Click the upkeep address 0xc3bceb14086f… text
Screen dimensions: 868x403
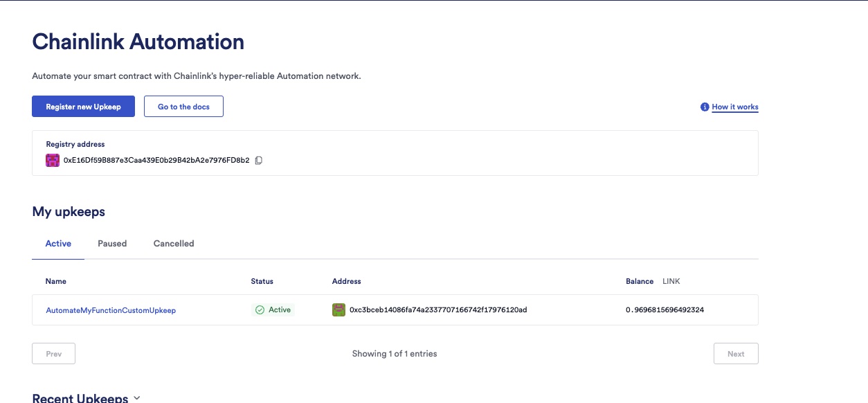(438, 310)
